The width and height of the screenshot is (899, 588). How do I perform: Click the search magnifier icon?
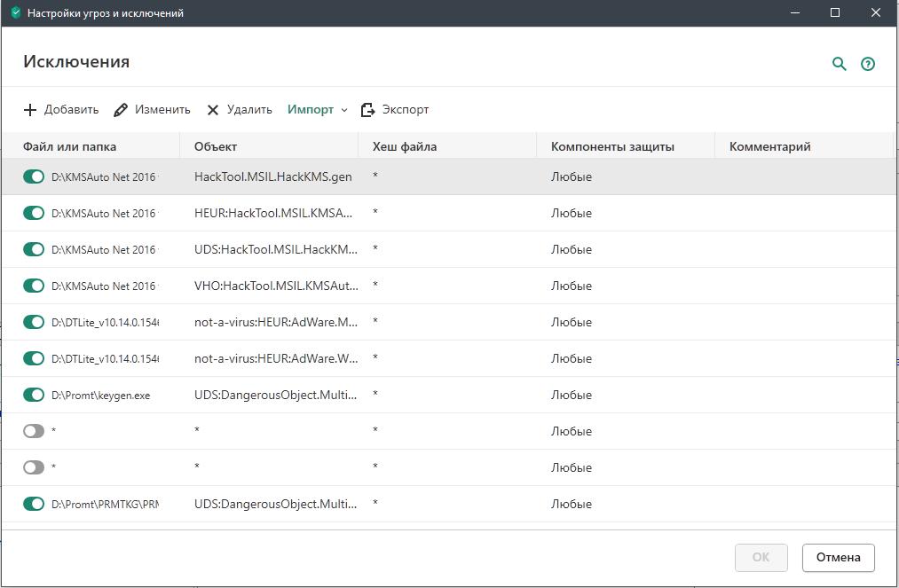pyautogui.click(x=839, y=64)
